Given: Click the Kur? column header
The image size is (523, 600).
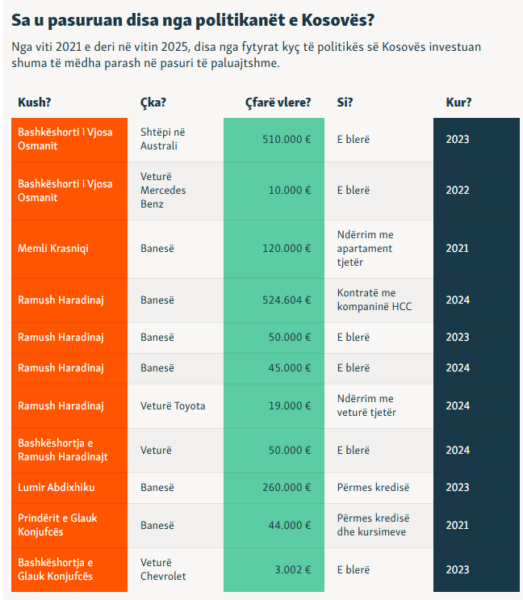Looking at the screenshot, I should [459, 102].
